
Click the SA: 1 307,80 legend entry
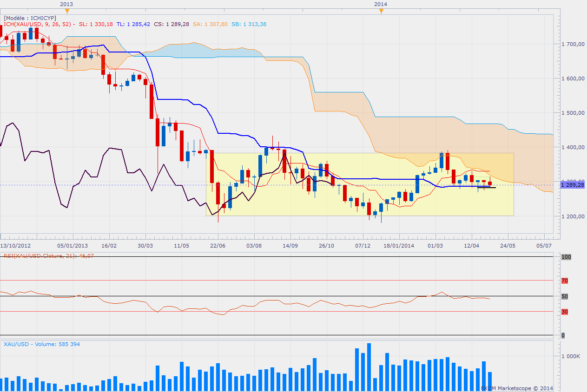coord(210,24)
